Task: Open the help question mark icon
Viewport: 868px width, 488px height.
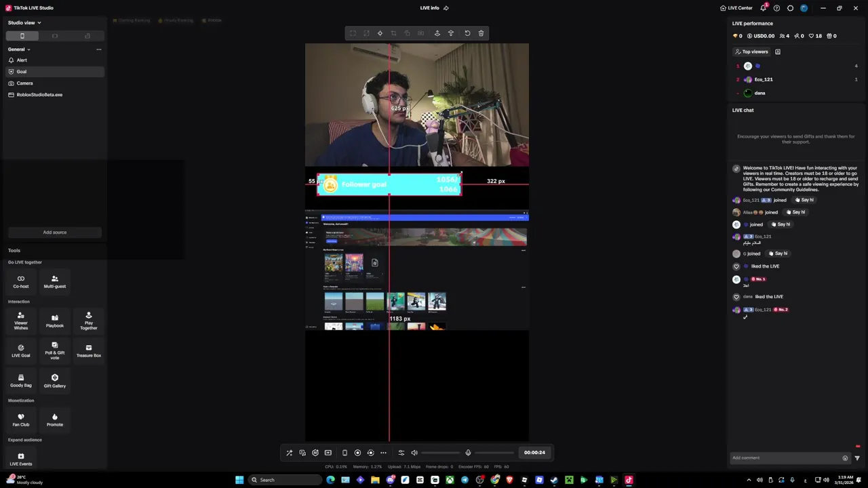Action: click(x=776, y=8)
